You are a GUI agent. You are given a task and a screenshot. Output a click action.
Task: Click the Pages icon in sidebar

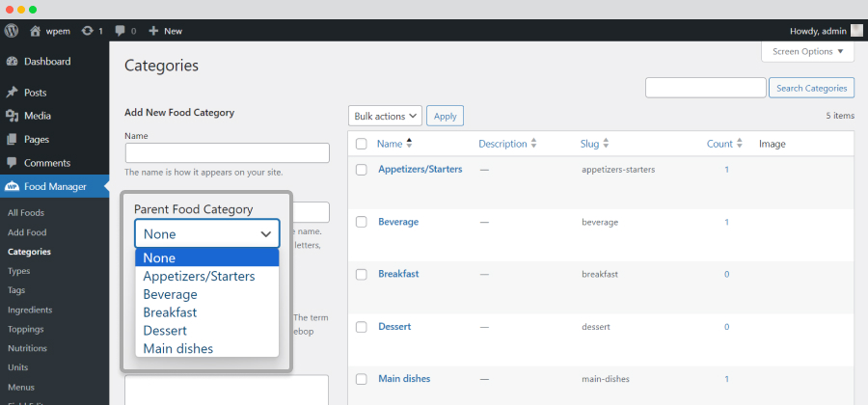(13, 140)
